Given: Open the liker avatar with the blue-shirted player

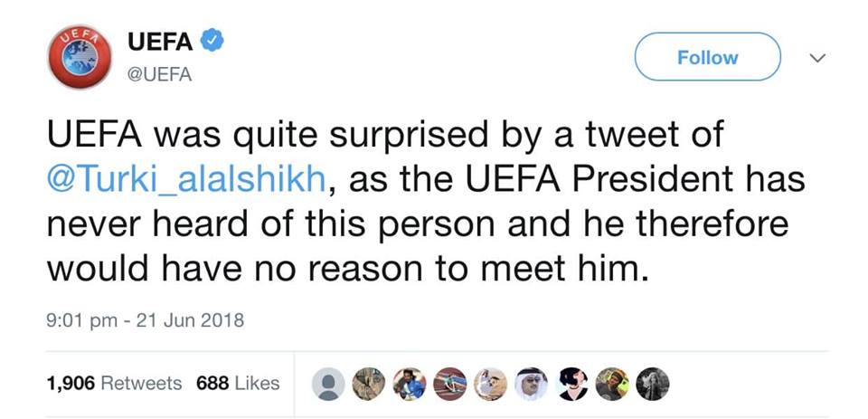Looking at the screenshot, I should point(409,384).
